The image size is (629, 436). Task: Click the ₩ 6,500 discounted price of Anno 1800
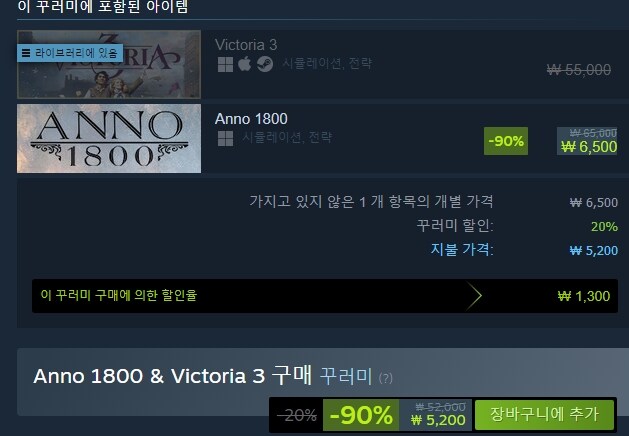[x=589, y=147]
